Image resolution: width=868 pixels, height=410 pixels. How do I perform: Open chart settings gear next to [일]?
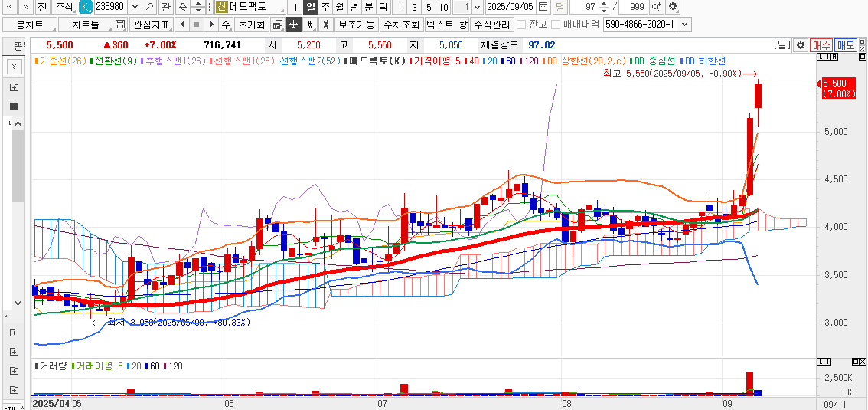click(x=800, y=45)
